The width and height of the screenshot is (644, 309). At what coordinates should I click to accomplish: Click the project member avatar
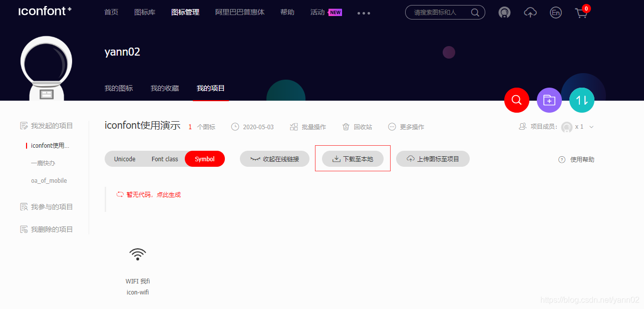click(567, 127)
